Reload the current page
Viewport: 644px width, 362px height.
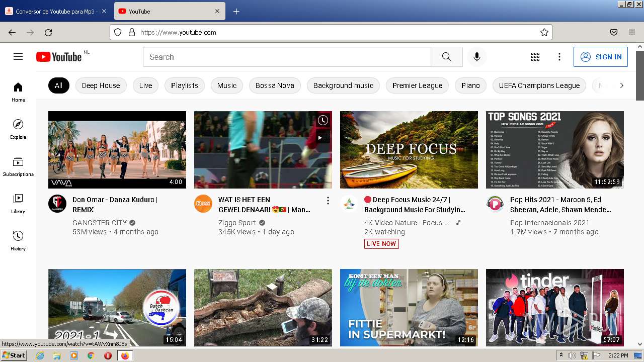(x=48, y=32)
